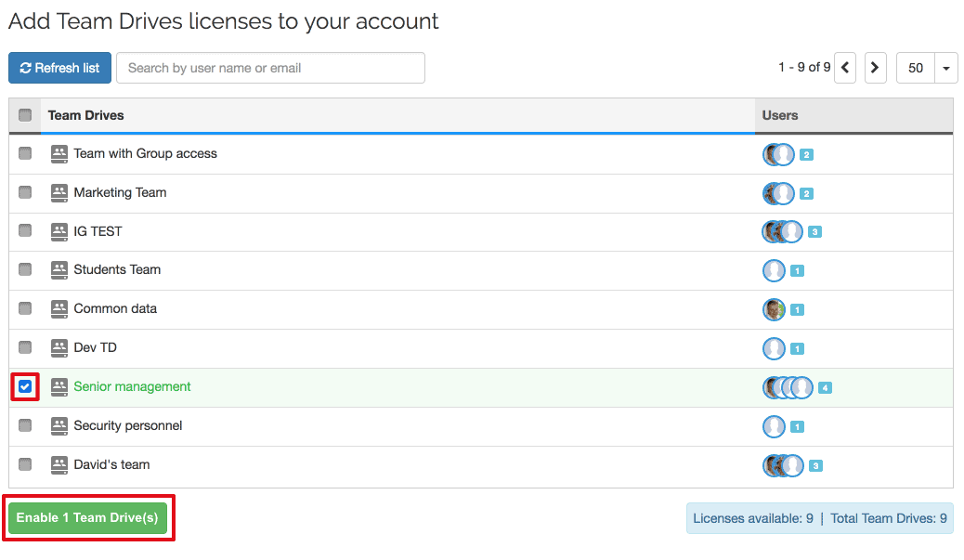964x560 pixels.
Task: Click the Team Drive icon beside Marketing Team
Action: pyautogui.click(x=59, y=192)
